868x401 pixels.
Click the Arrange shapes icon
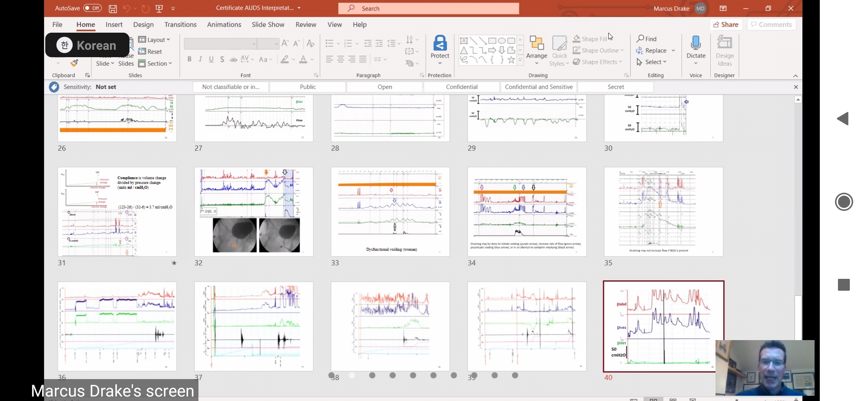point(536,44)
